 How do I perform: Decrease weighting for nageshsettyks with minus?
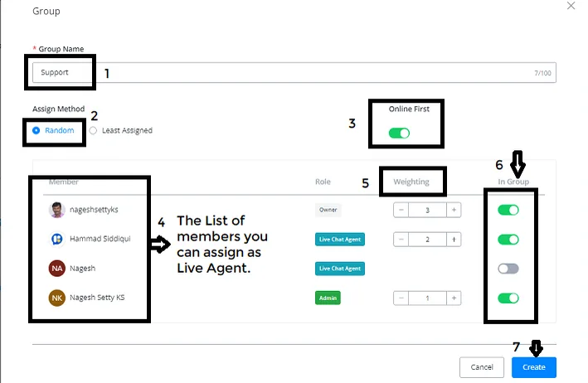[401, 210]
